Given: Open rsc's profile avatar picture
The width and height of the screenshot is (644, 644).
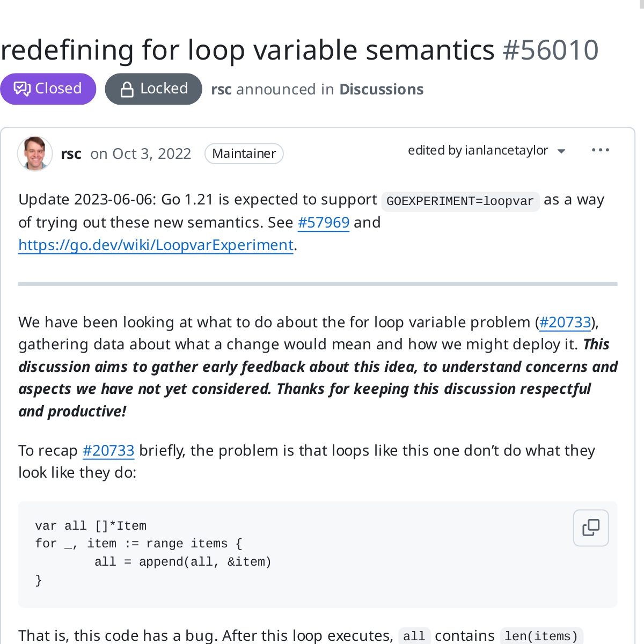Looking at the screenshot, I should (x=35, y=153).
